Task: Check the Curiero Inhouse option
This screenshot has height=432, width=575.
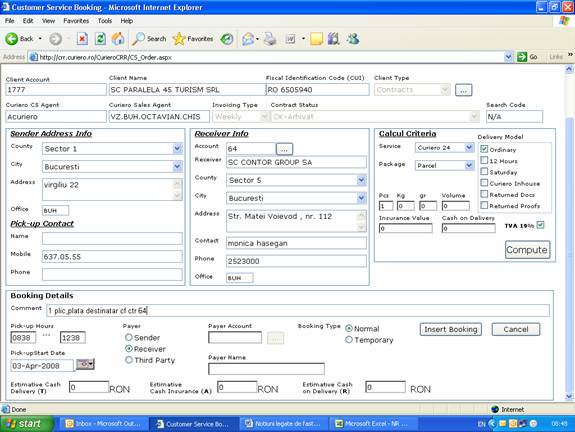Action: (484, 183)
